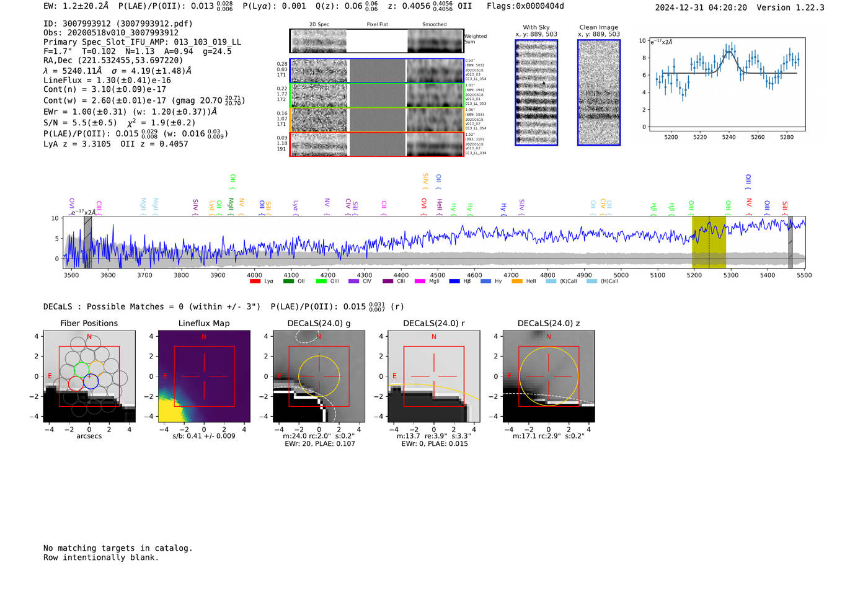The image size is (868, 591).
Task: Click the Cont(w) = 2.60(±0.01)e-17 line
Action: point(144,100)
